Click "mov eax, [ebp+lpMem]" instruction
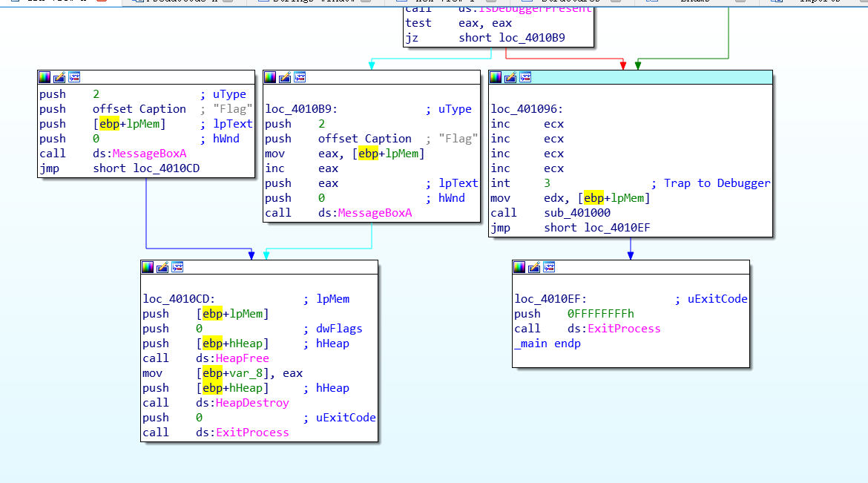The height and width of the screenshot is (483, 868). click(x=345, y=154)
